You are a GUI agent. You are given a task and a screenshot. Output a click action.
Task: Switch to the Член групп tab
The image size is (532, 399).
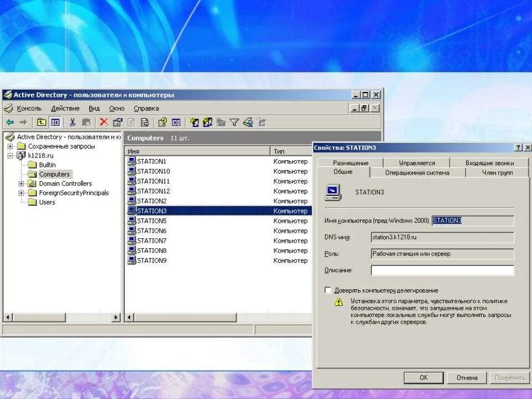coord(498,172)
